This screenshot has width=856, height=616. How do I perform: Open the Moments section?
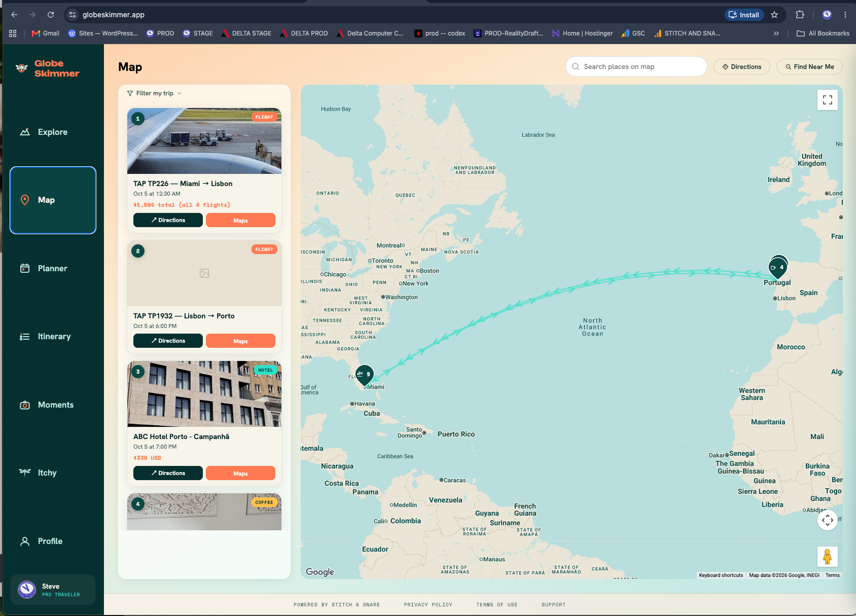point(53,405)
